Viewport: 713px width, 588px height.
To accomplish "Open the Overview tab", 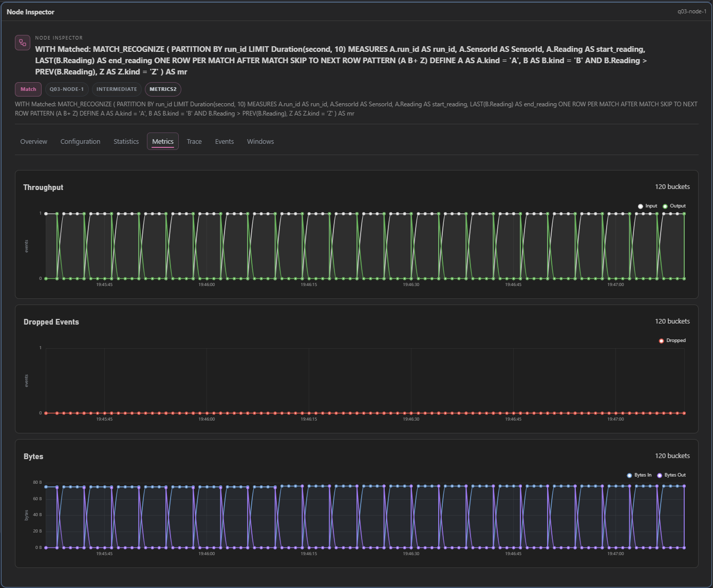I will [34, 142].
